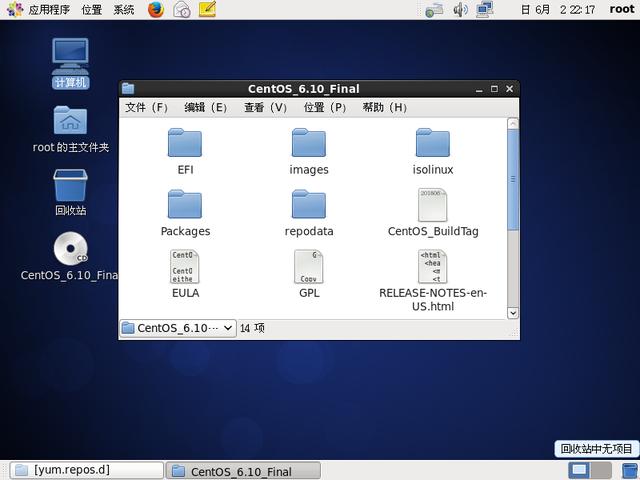The width and height of the screenshot is (640, 480).
Task: Select the CentOS_BuildTag file icon
Action: click(433, 205)
